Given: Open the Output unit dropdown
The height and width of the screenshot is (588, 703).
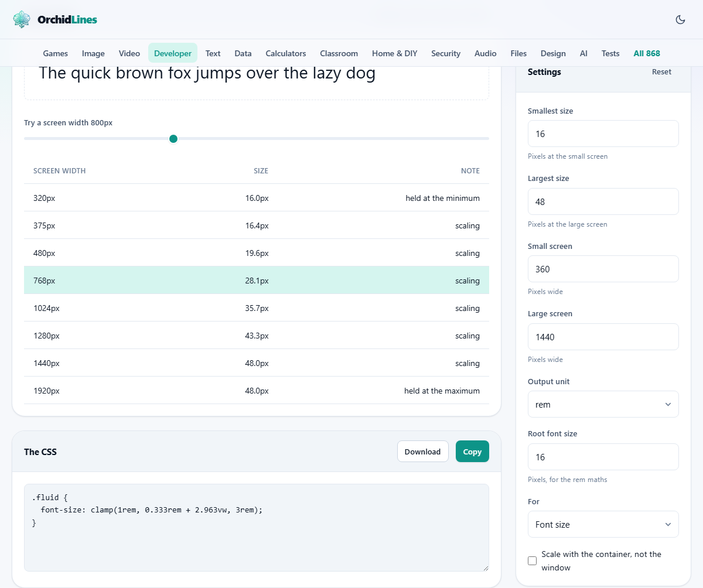Looking at the screenshot, I should point(603,404).
